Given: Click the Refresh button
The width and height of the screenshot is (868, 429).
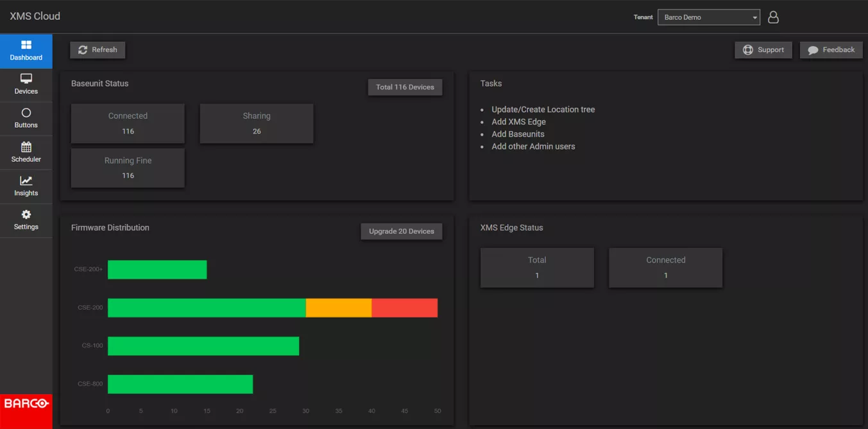Looking at the screenshot, I should pyautogui.click(x=98, y=49).
